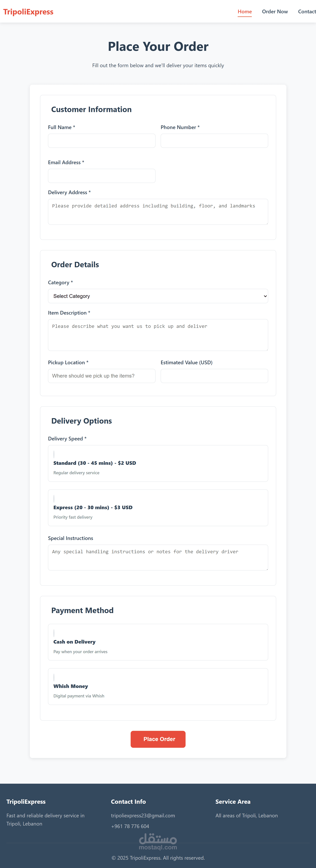This screenshot has height=868, width=316.
Task: Open the Home navigation tab
Action: point(244,11)
